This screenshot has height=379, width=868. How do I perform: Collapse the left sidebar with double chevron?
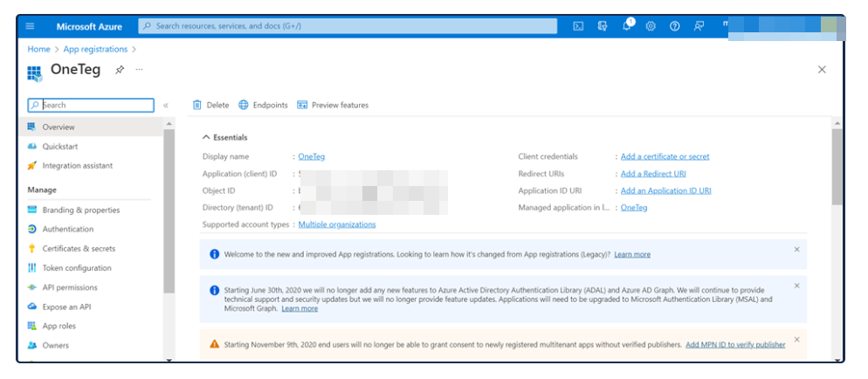[166, 105]
